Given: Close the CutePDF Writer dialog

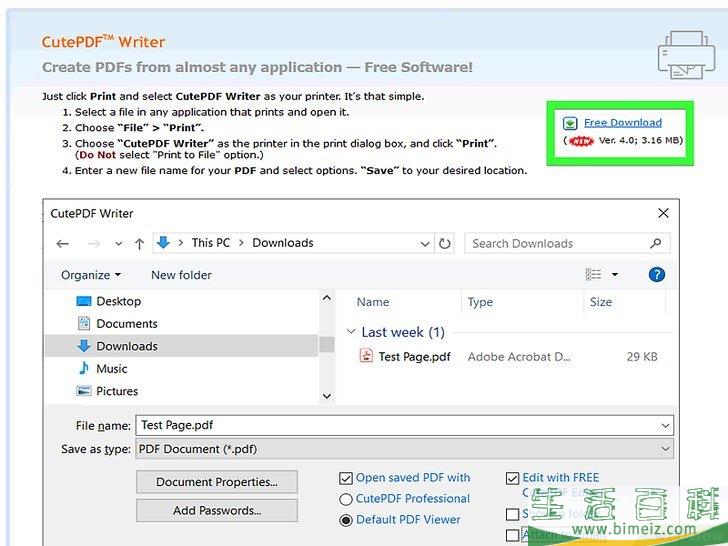Looking at the screenshot, I should pyautogui.click(x=663, y=213).
